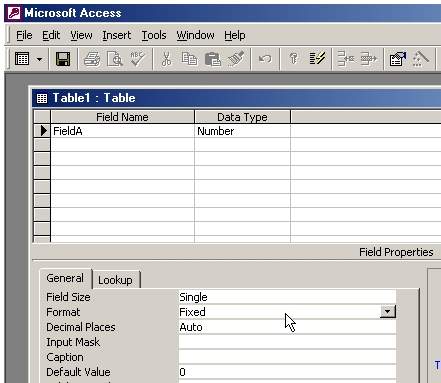Click the FieldA field name cell
441x383 pixels.
pyautogui.click(x=122, y=131)
